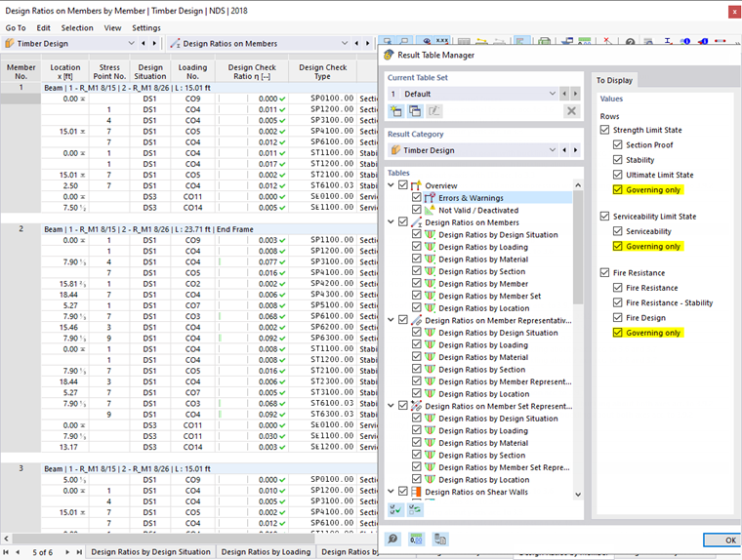Switch to Design Ratios by Loading tab

266,552
